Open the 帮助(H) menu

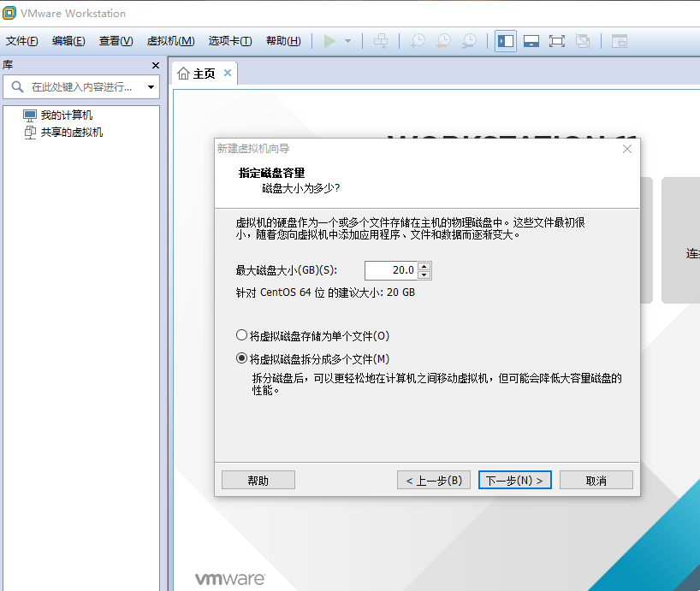coord(283,41)
